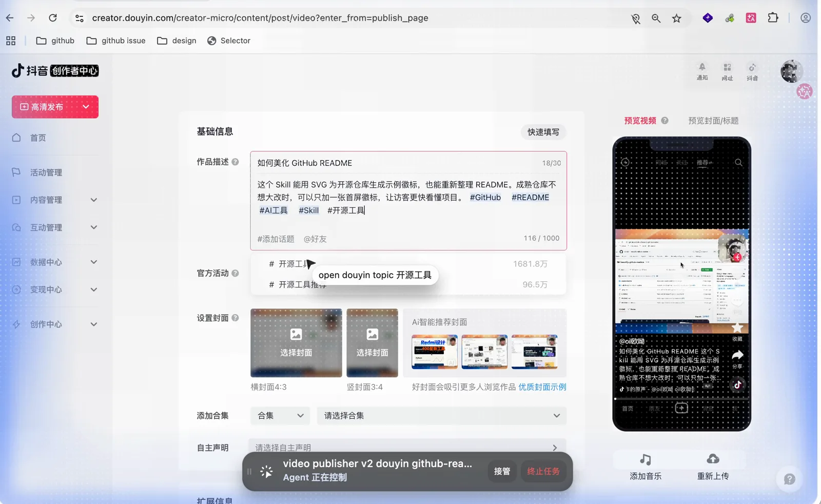Click the title field 如何美化 GitHub README
This screenshot has height=504, width=821.
click(x=398, y=163)
